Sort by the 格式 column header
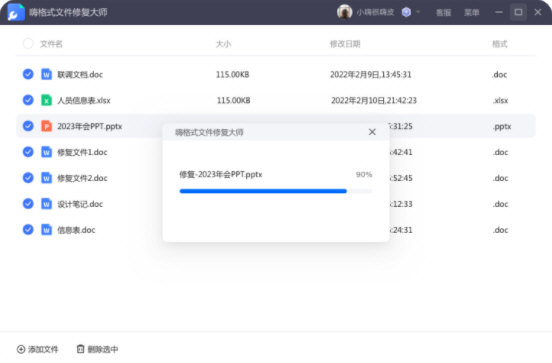The height and width of the screenshot is (363, 552). pos(500,44)
